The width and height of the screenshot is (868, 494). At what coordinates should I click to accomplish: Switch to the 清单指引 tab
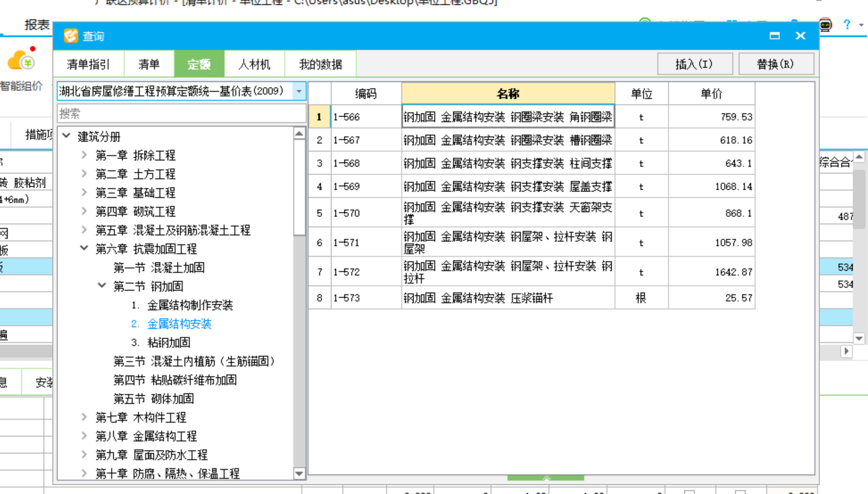pyautogui.click(x=89, y=64)
